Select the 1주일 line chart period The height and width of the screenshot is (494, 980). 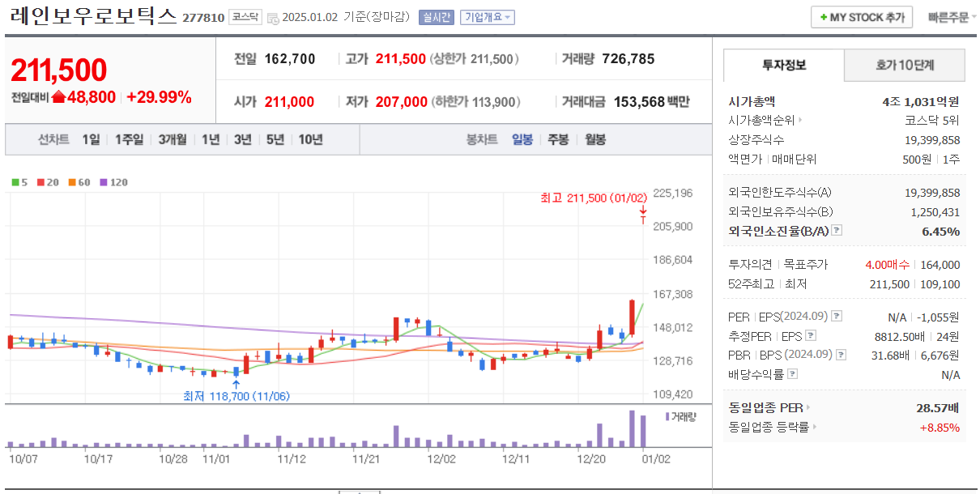(x=129, y=139)
